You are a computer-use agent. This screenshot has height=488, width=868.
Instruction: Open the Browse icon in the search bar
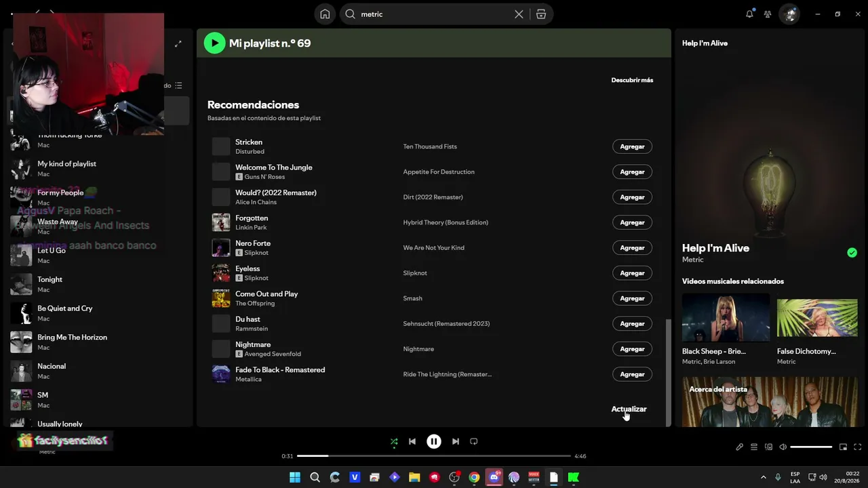541,14
